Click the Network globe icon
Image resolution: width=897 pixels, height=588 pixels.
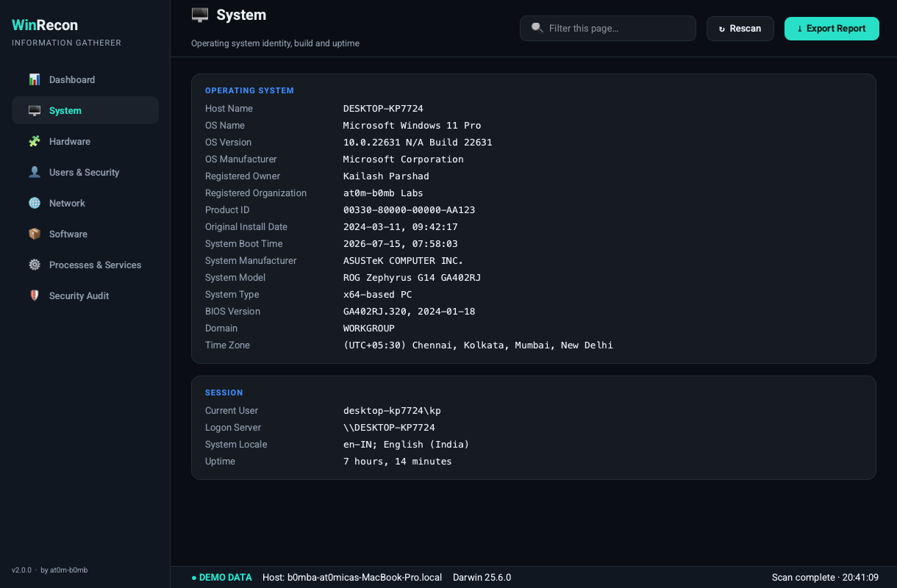coord(35,203)
